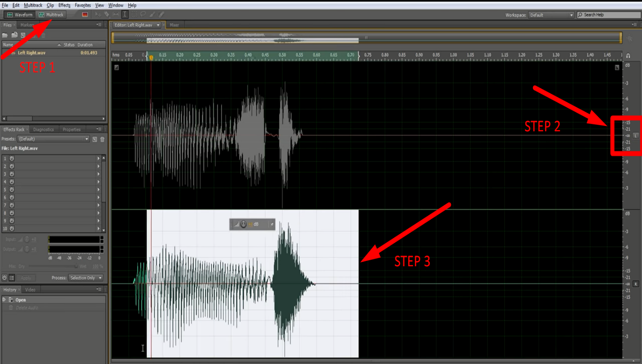Expand effect slot 3 to choose an effect
The height and width of the screenshot is (364, 642).
(100, 173)
